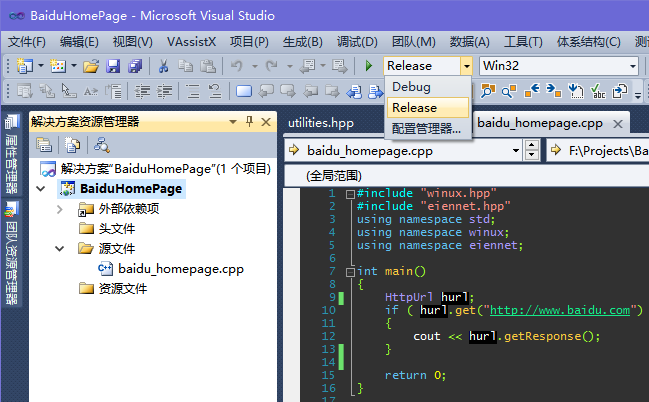
Task: Open the toolbar options overflow arrow
Action: click(x=638, y=95)
